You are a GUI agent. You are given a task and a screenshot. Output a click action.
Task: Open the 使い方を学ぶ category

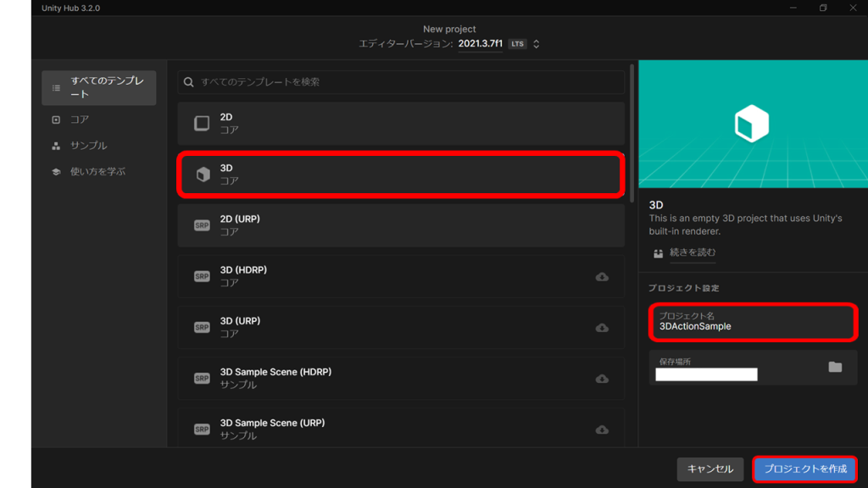coord(97,171)
